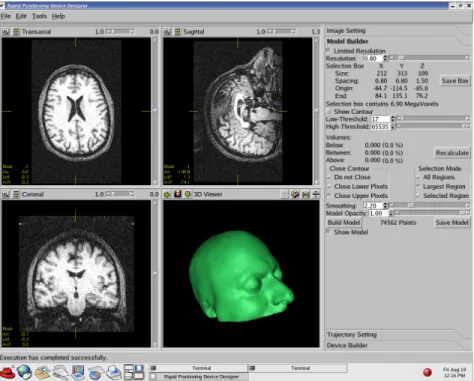Screen dimensions: 474x381
Task: Click the Model Opacity spinner arrows
Action: click(391, 213)
